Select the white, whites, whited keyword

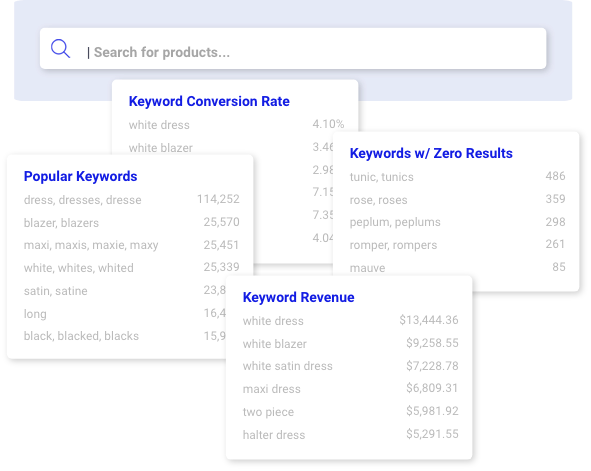tap(78, 268)
